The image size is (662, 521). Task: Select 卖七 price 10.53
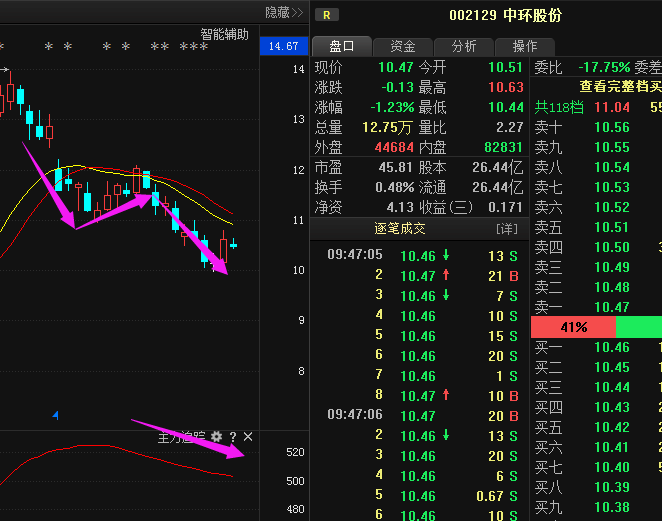[x=612, y=187]
